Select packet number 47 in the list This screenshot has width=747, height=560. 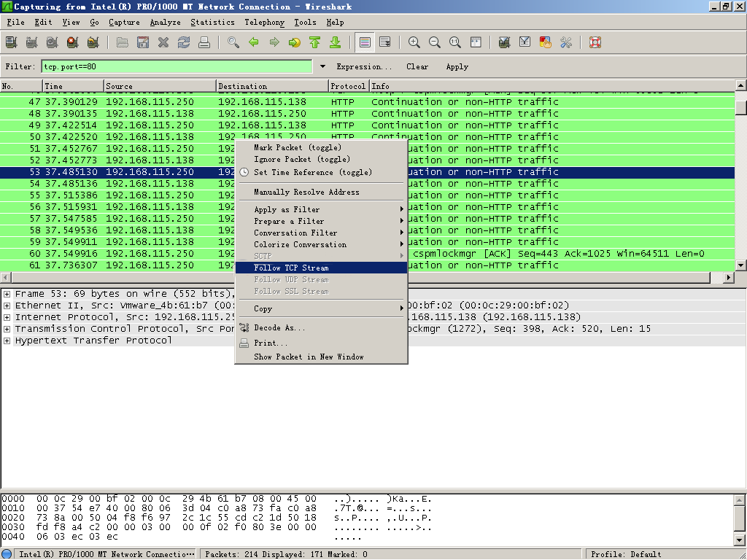click(x=368, y=102)
